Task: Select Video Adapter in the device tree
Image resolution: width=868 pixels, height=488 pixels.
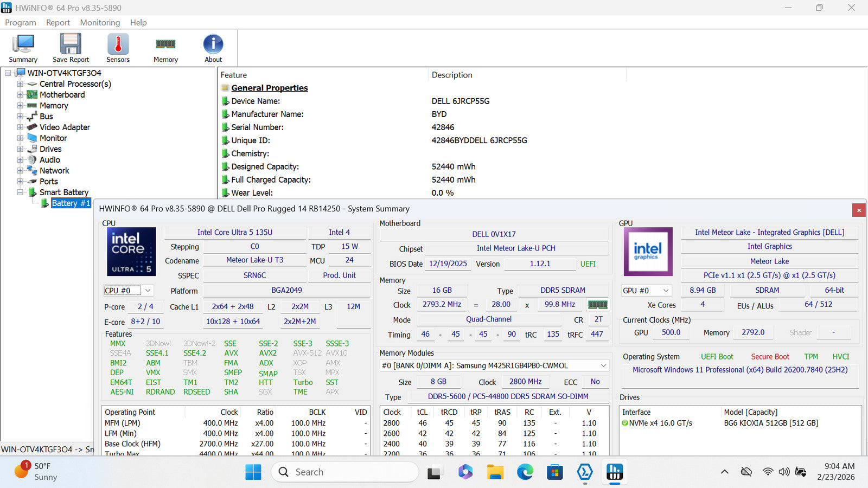Action: click(x=65, y=127)
